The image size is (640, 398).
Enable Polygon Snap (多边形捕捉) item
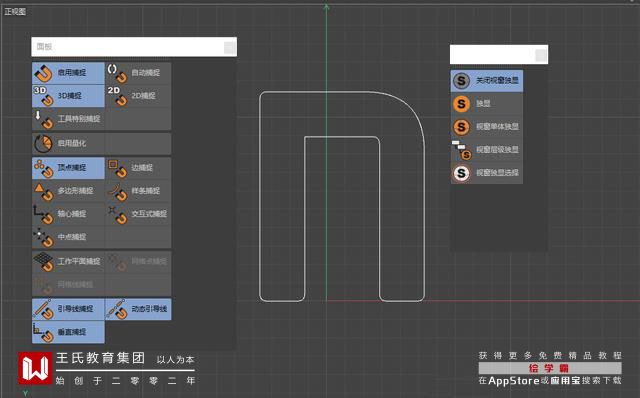68,191
